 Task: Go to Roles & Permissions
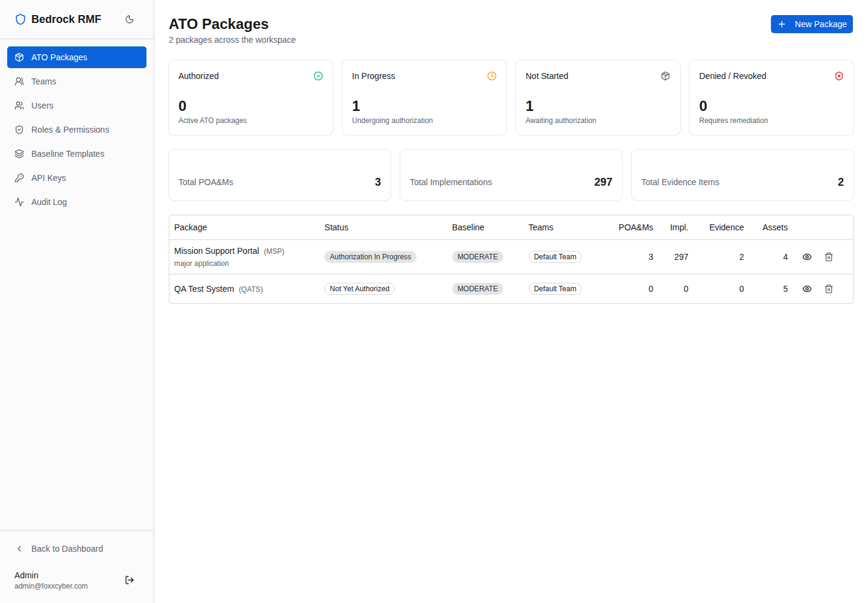(x=77, y=130)
